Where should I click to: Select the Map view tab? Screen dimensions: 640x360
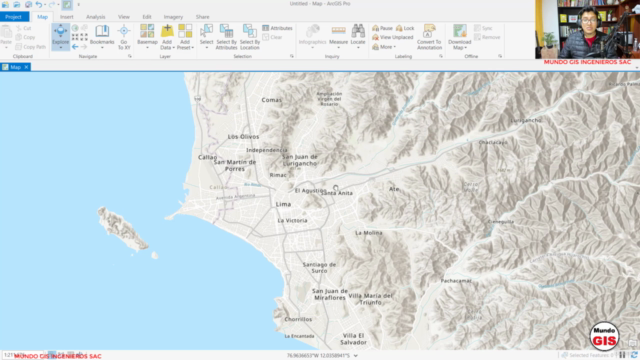click(x=16, y=67)
